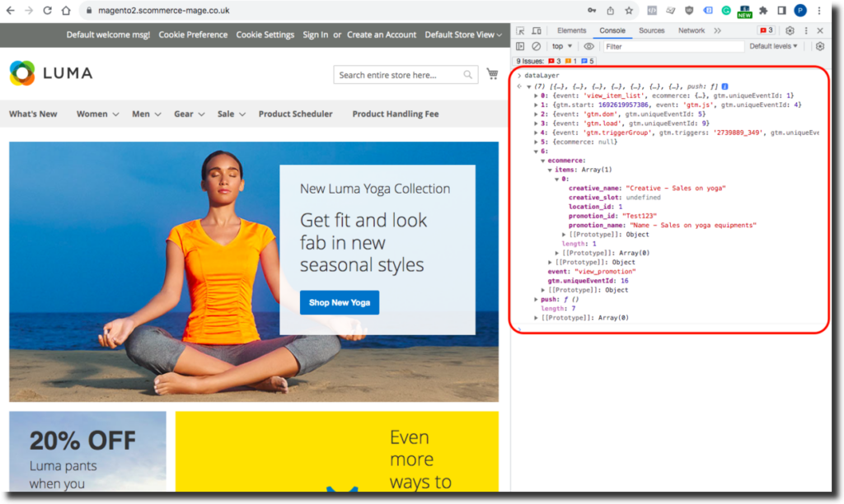Image resolution: width=844 pixels, height=504 pixels.
Task: Click the console Filter input field
Action: click(672, 46)
